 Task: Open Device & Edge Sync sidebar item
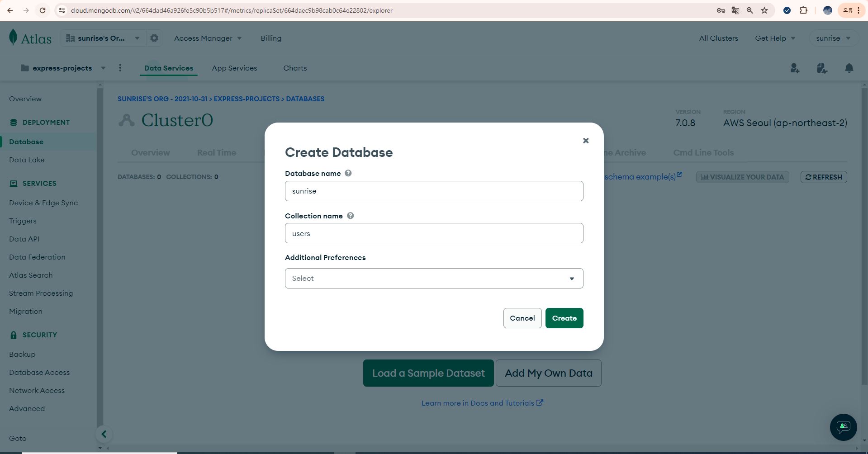43,203
